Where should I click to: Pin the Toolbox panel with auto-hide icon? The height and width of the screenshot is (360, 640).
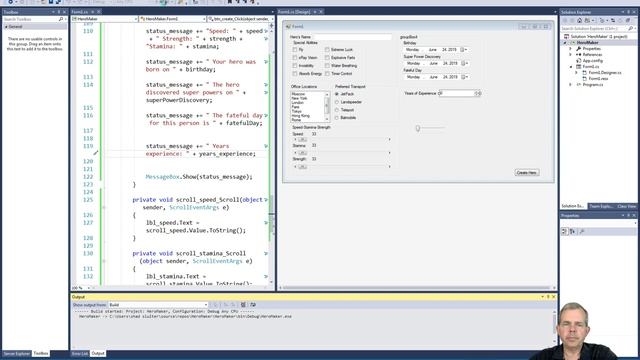(59, 12)
